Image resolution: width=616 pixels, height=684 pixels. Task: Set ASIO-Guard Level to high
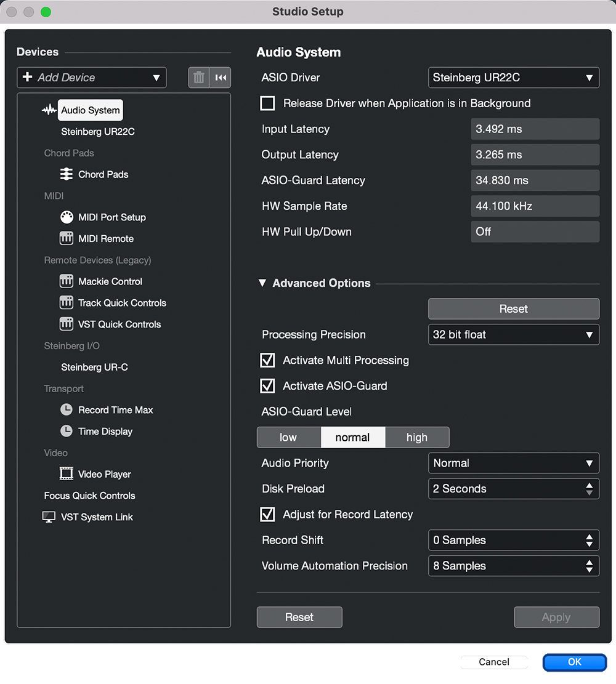(417, 437)
